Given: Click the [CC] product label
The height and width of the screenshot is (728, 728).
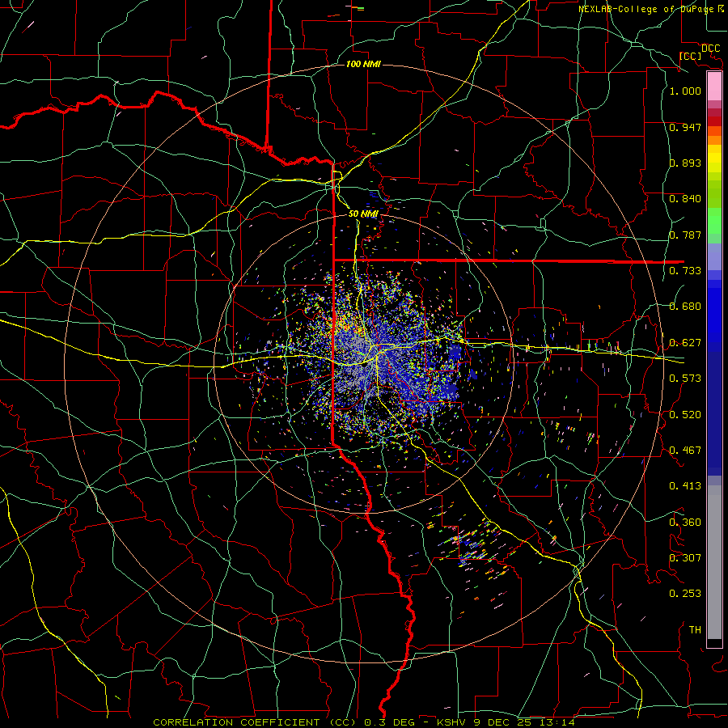Looking at the screenshot, I should click(690, 56).
